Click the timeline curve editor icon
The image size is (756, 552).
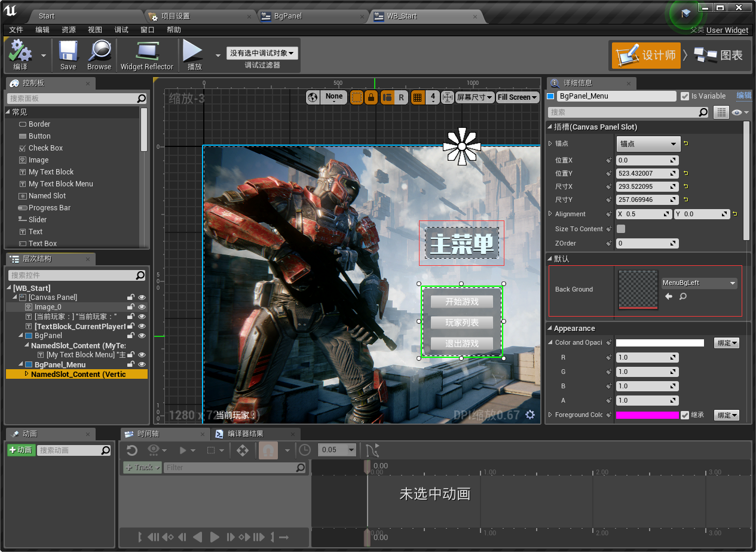click(x=372, y=450)
